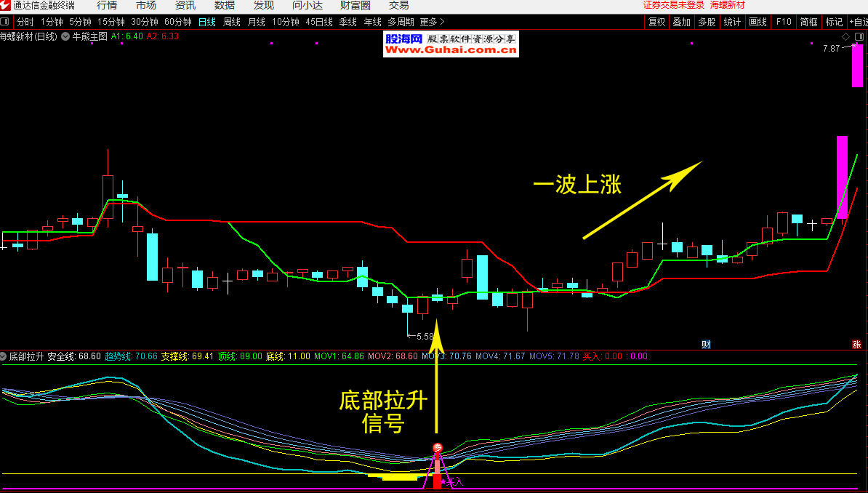Click the 证券交易未登录 login link

click(x=674, y=5)
